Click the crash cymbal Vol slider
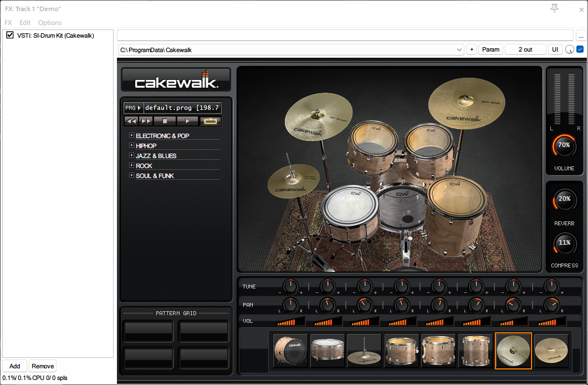Viewport: 588px width, 385px height. click(514, 321)
